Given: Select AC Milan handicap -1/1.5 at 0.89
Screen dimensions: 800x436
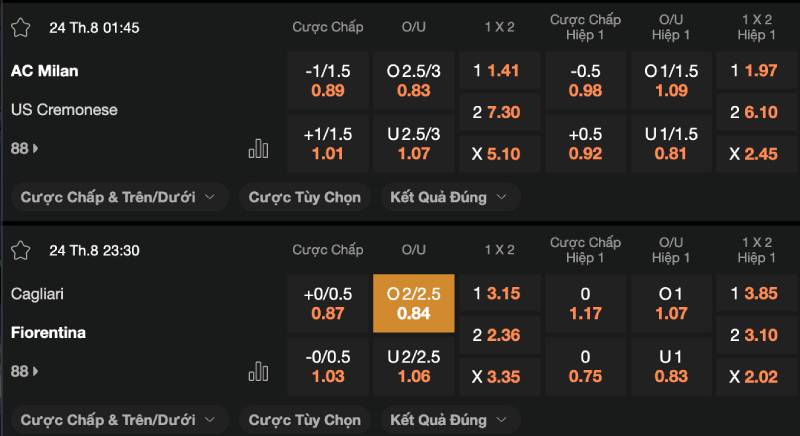Looking at the screenshot, I should [x=328, y=80].
